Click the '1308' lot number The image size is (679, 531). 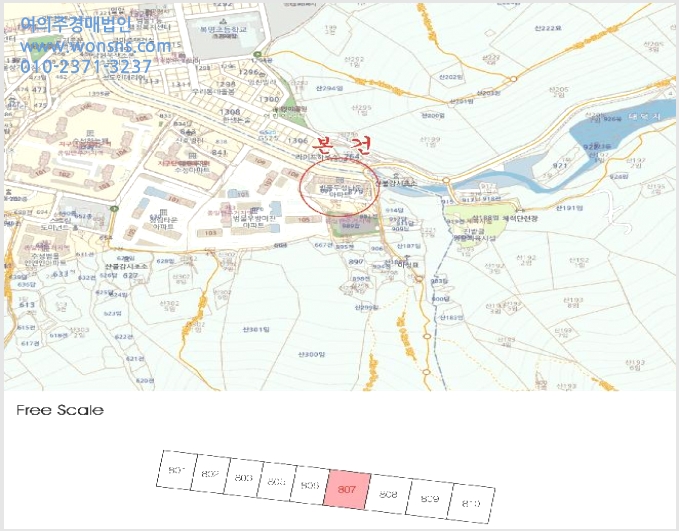coord(230,112)
